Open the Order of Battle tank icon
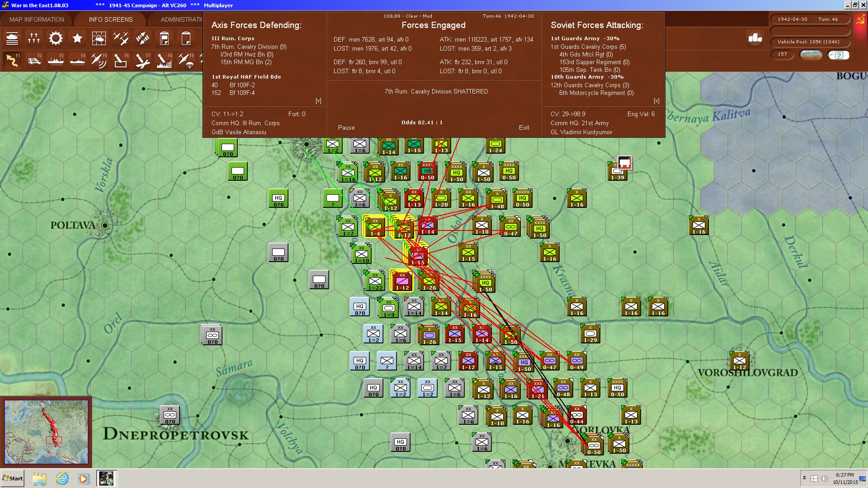This screenshot has height=488, width=868. pyautogui.click(x=12, y=38)
